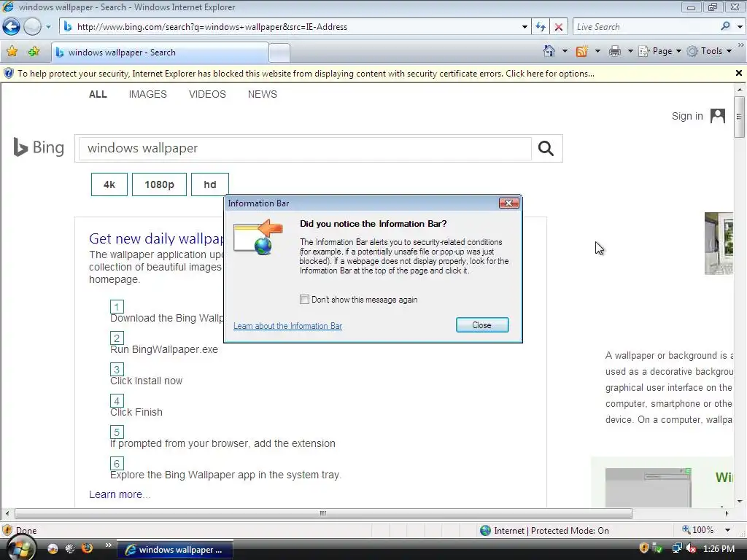Viewport: 747px width, 560px height.
Task: Click the Refresh button next to address bar
Action: [x=541, y=27]
